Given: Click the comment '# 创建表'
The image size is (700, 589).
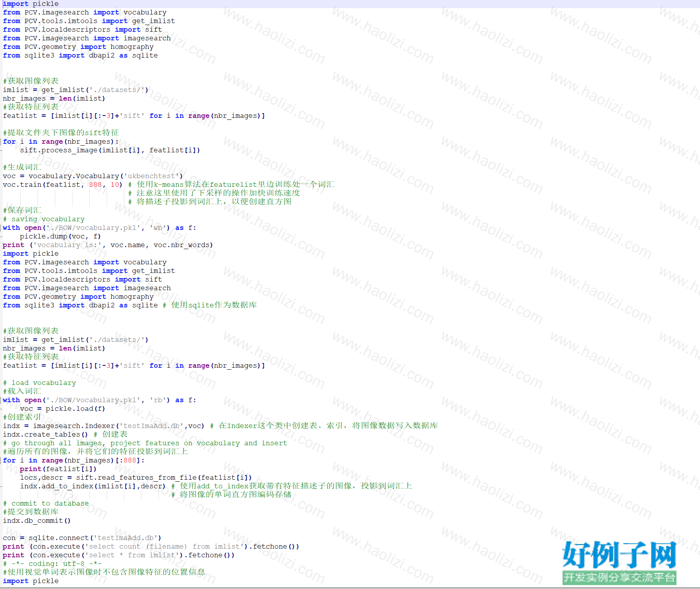Looking at the screenshot, I should tap(111, 434).
